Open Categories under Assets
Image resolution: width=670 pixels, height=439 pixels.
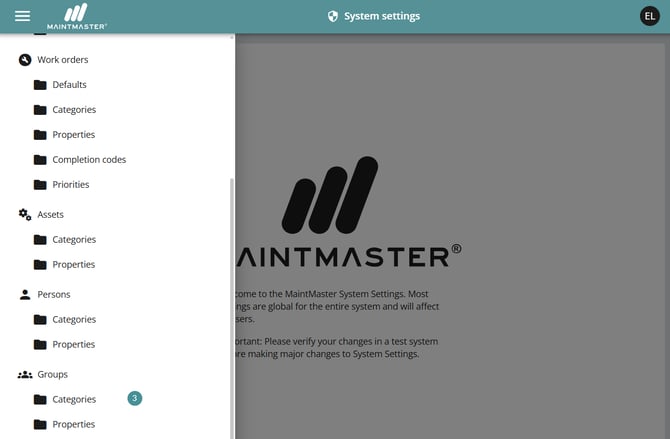click(x=74, y=240)
